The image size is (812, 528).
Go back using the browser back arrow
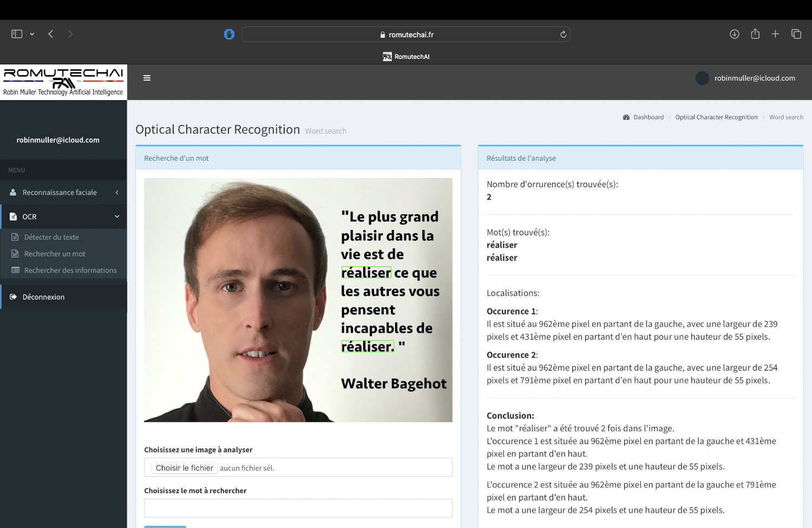click(x=51, y=34)
